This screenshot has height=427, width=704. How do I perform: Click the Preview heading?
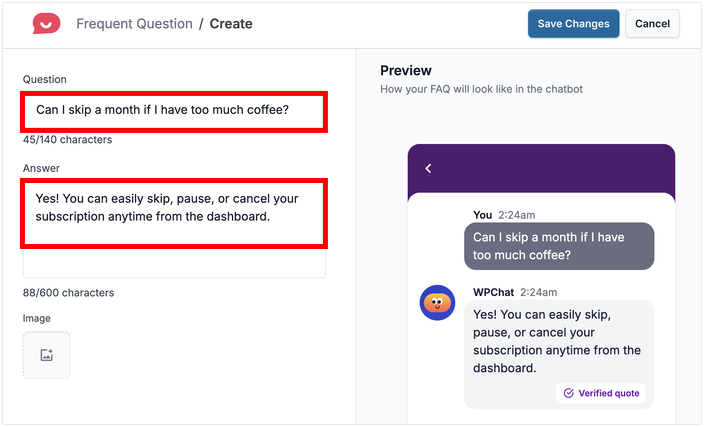coord(406,71)
